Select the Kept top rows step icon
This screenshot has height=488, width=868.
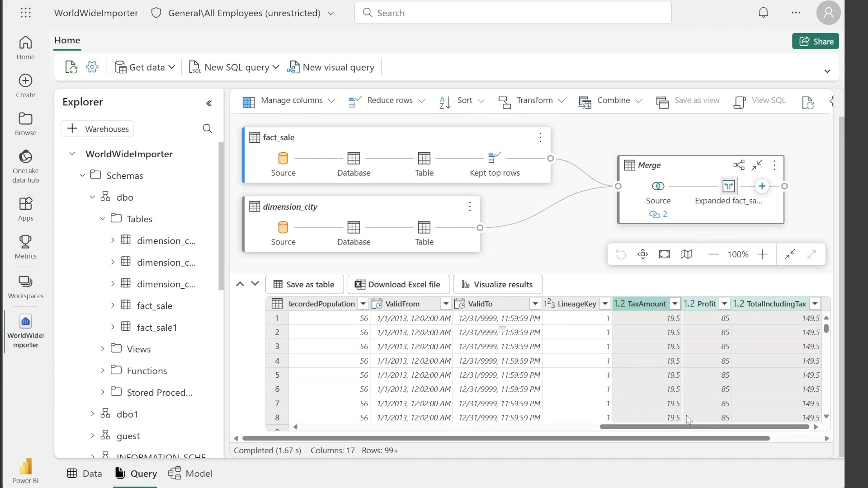coord(495,158)
